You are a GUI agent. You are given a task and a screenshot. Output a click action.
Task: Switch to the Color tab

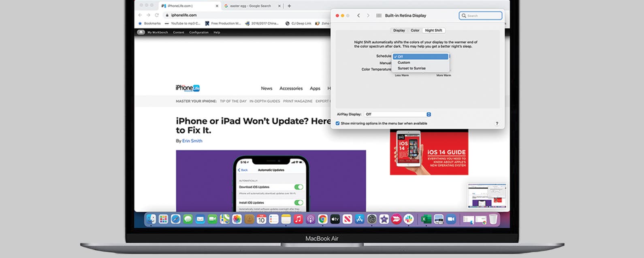[415, 30]
